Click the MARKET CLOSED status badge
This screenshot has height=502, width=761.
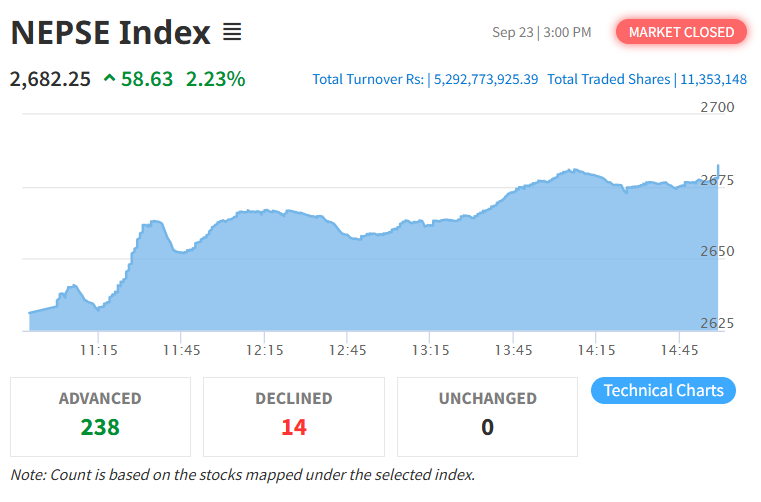[681, 32]
